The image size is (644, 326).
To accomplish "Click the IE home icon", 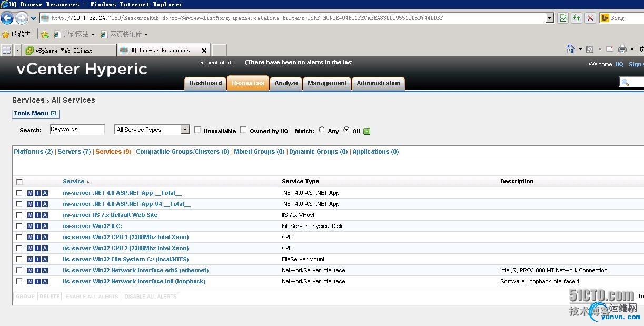I will point(571,49).
